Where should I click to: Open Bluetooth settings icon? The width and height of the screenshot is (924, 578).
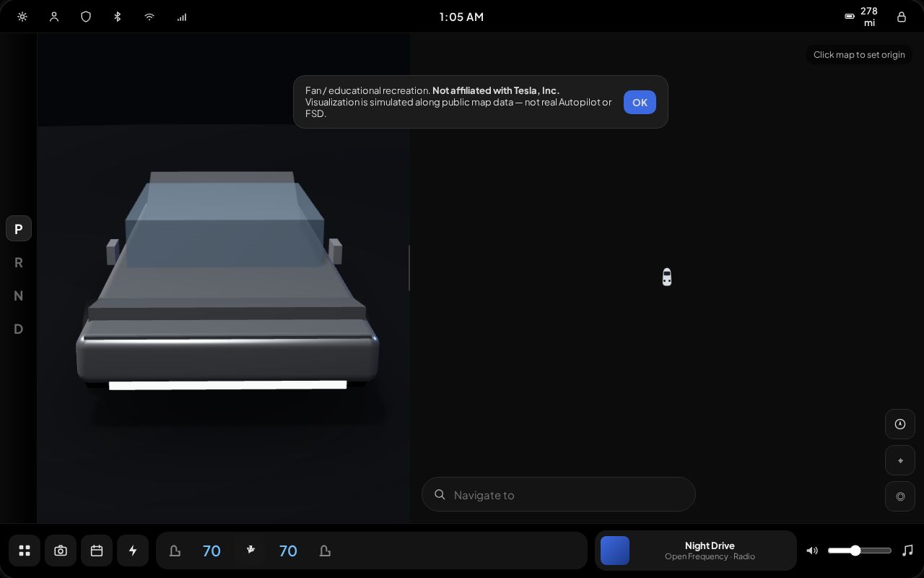click(118, 17)
